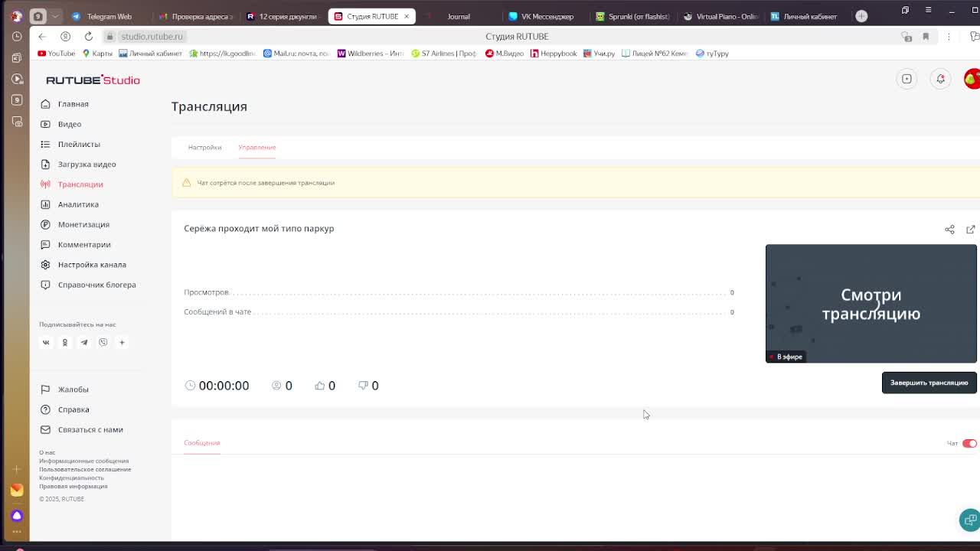Image resolution: width=980 pixels, height=551 pixels.
Task: Go to Плейлисты in the sidebar
Action: point(79,144)
